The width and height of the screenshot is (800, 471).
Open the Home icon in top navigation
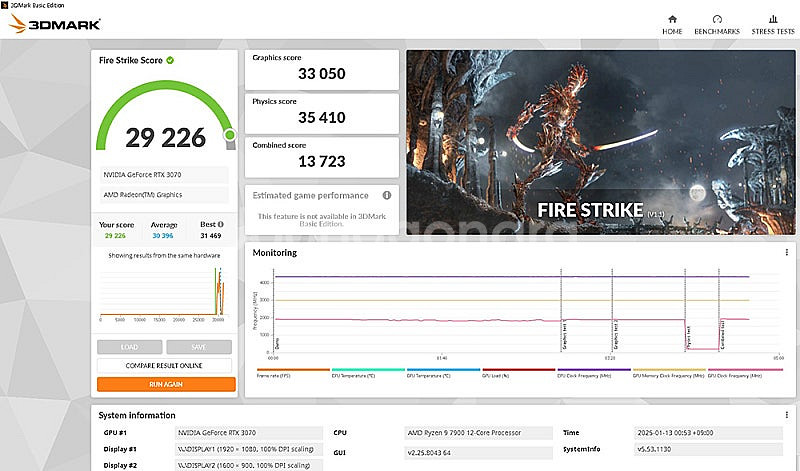pyautogui.click(x=672, y=19)
